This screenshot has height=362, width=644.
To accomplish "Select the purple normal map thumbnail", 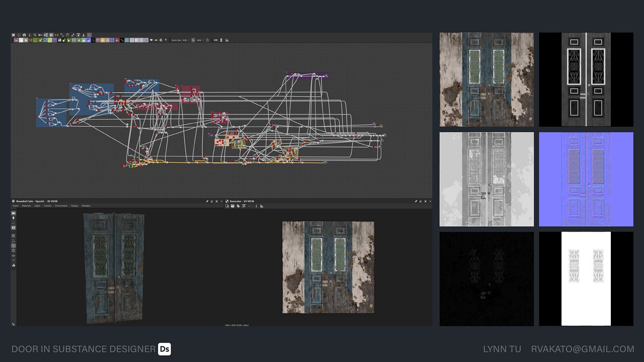I will (586, 179).
